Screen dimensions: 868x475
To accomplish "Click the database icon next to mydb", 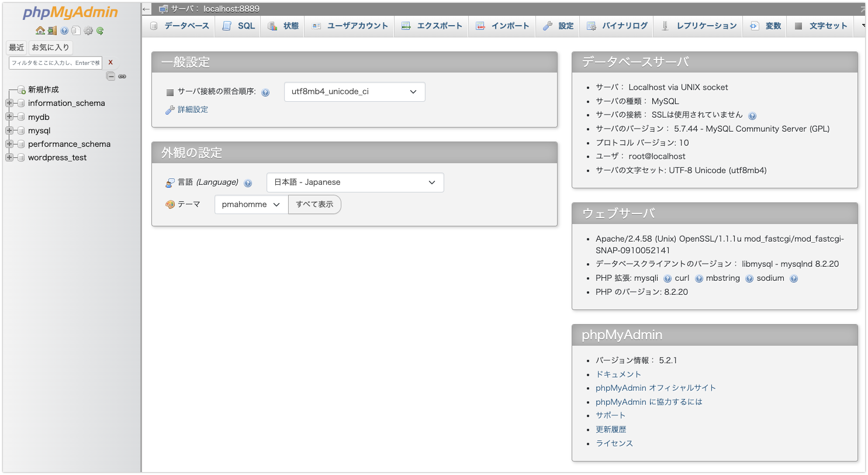I will tap(22, 117).
